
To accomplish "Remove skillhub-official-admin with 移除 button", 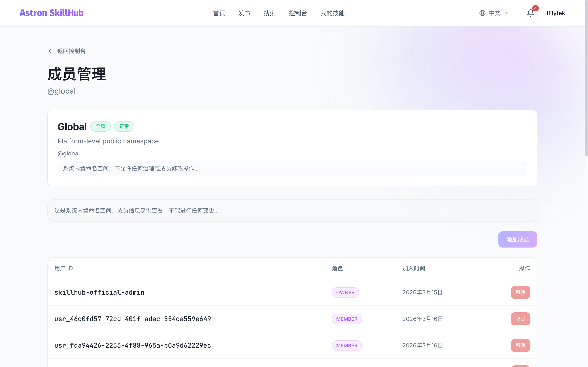I will point(520,292).
